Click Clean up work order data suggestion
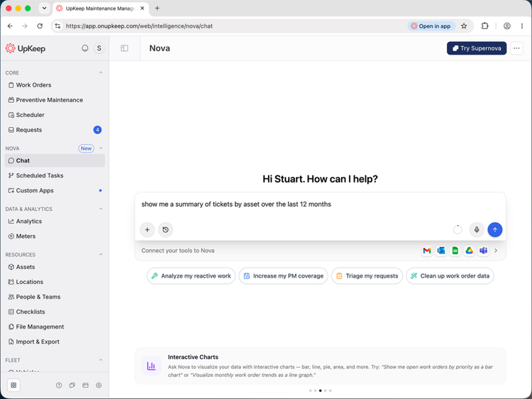Image resolution: width=532 pixels, height=399 pixels. click(x=450, y=275)
